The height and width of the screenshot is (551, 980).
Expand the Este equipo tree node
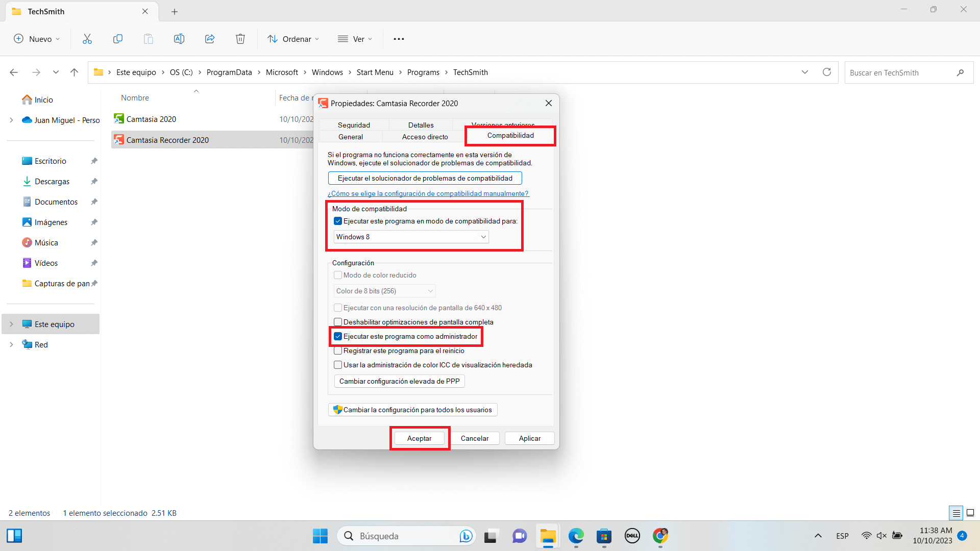pyautogui.click(x=11, y=324)
